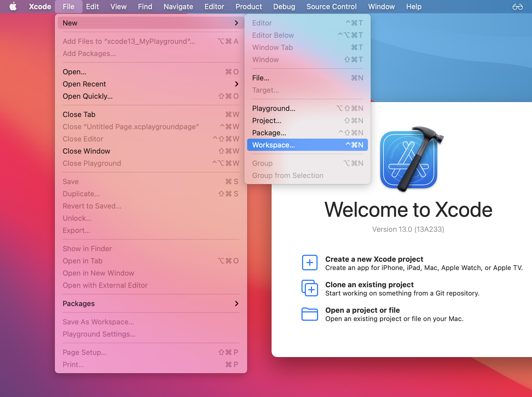Open the Source Control menu
The width and height of the screenshot is (532, 397).
pos(331,7)
